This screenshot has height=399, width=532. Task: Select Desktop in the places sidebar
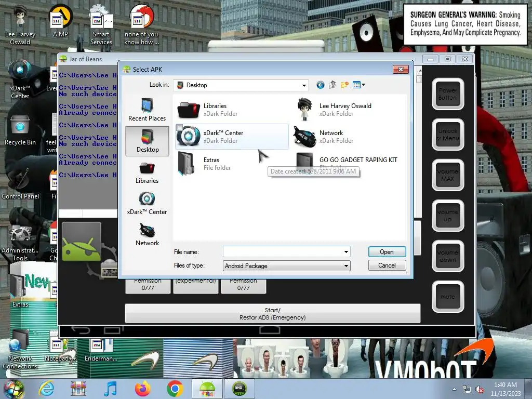pyautogui.click(x=147, y=141)
